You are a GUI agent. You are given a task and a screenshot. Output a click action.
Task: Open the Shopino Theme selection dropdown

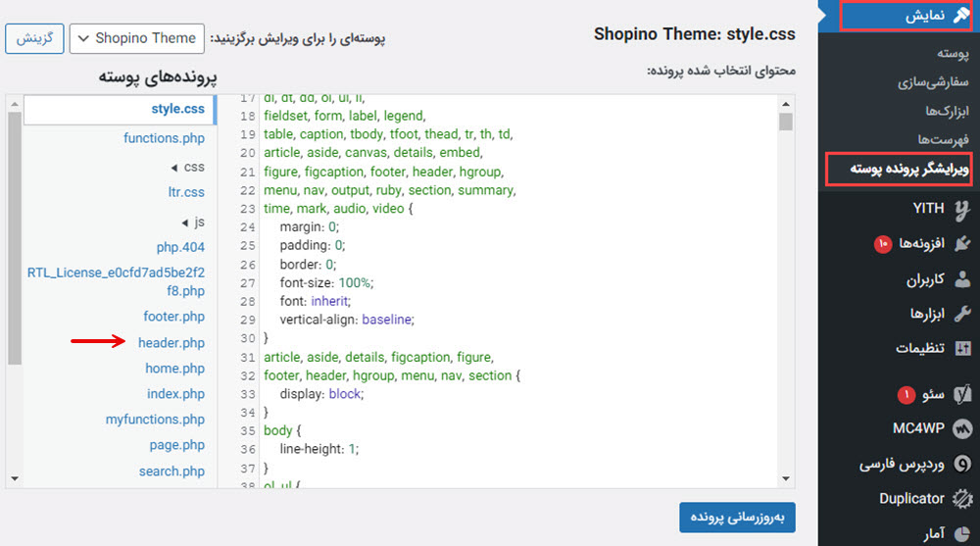point(137,38)
